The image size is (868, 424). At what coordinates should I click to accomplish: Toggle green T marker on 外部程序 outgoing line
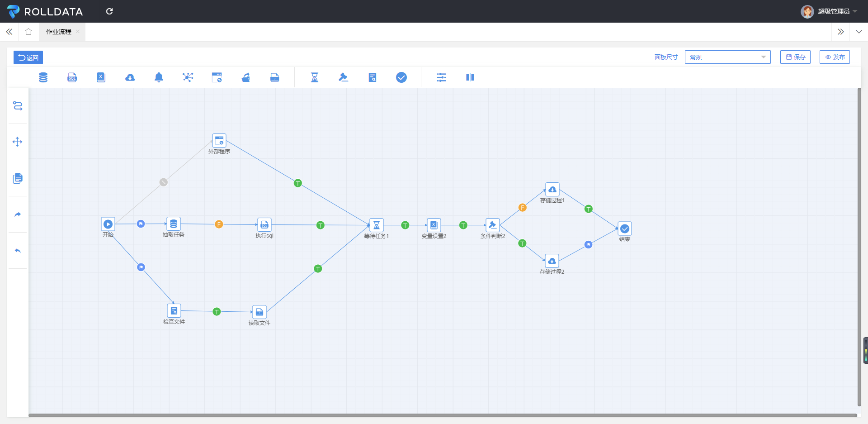(x=298, y=183)
